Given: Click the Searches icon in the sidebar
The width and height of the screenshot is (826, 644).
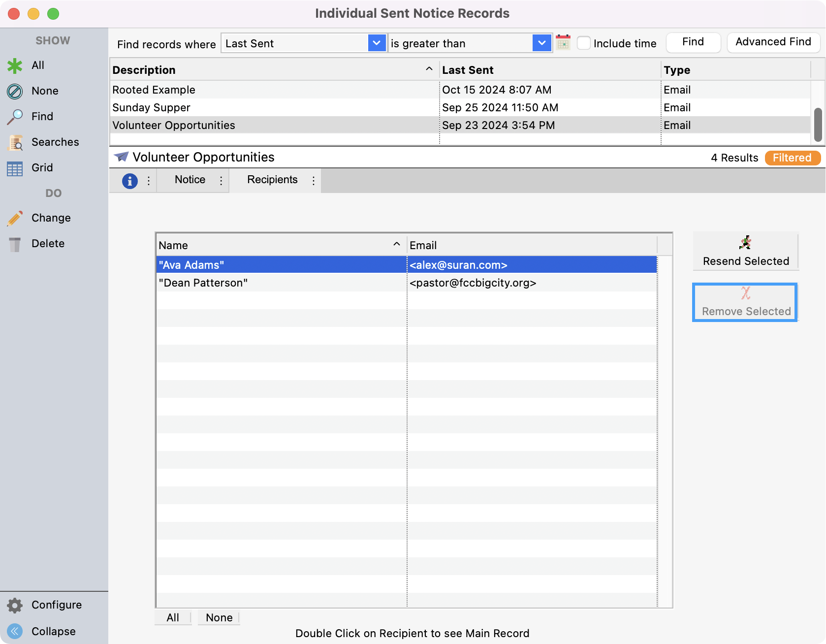Looking at the screenshot, I should (15, 142).
